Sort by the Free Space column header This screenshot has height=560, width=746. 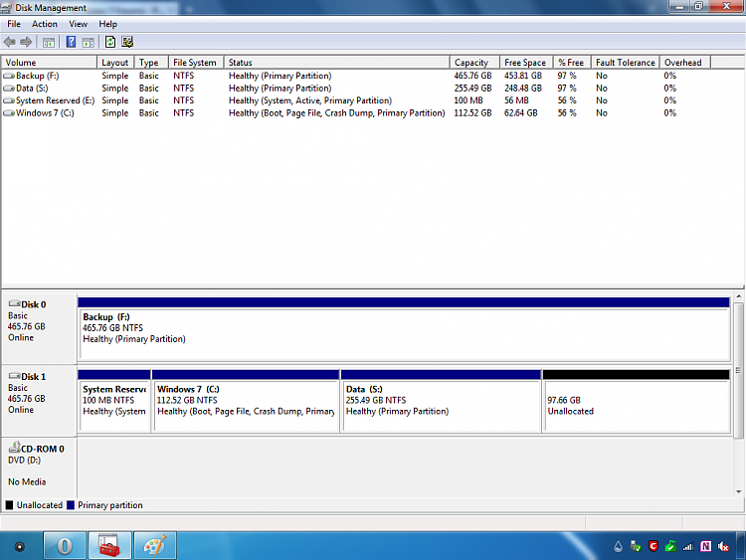(526, 63)
